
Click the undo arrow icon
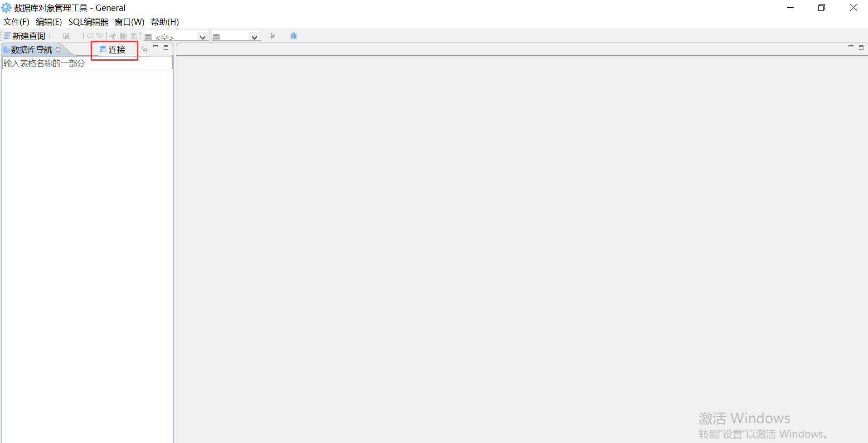pos(90,36)
